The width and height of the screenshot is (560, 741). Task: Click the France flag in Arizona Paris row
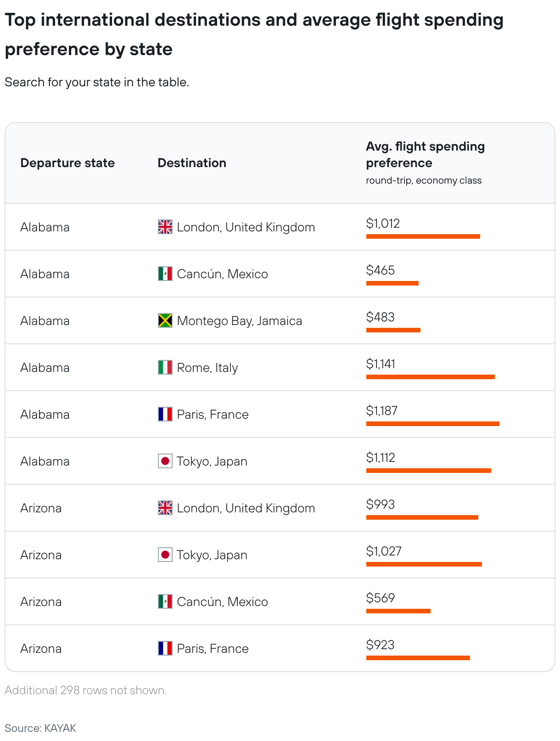tap(165, 648)
